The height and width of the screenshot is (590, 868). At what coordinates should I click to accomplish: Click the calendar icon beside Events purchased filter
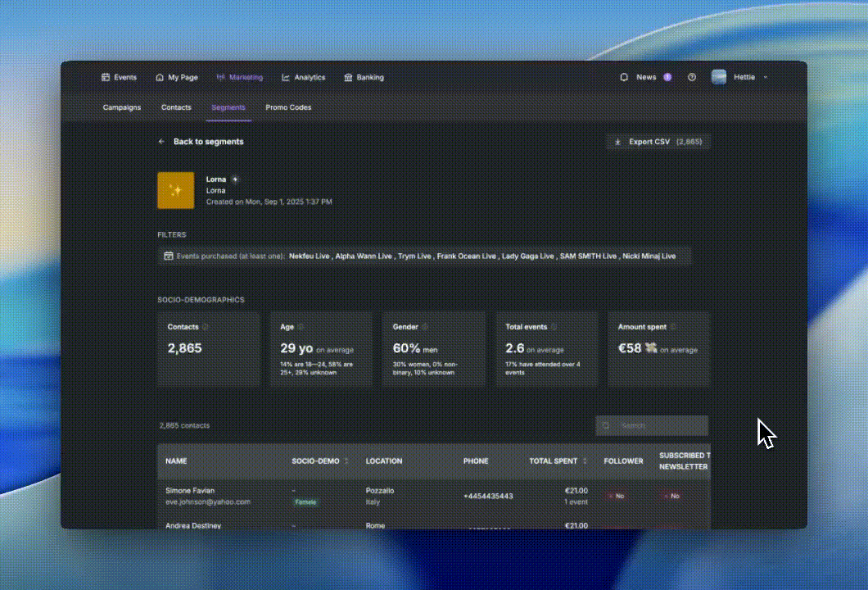[x=168, y=256]
